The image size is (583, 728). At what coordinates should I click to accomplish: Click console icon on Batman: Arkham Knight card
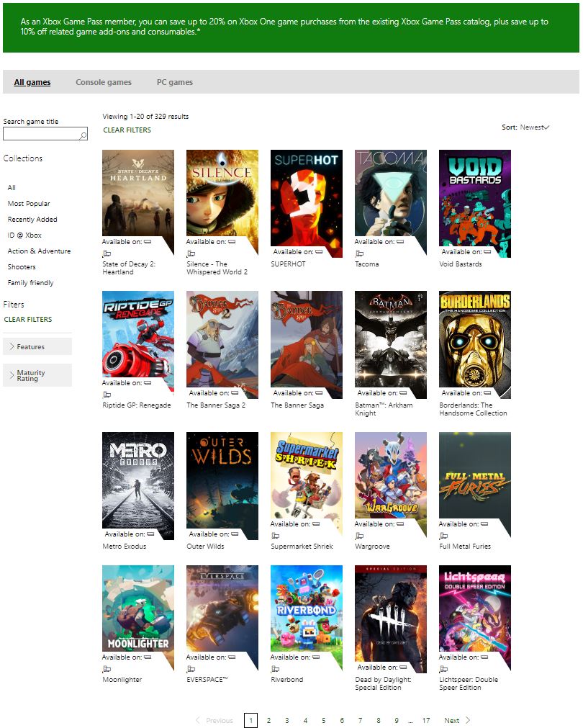[403, 392]
